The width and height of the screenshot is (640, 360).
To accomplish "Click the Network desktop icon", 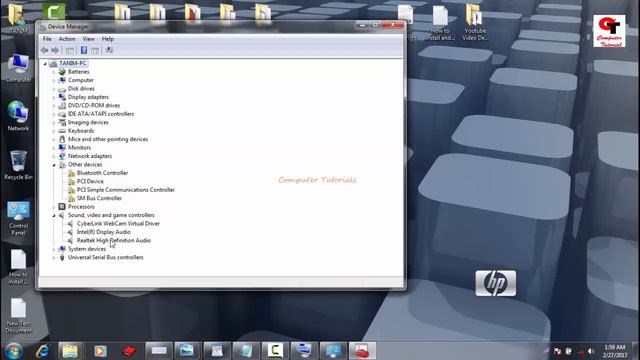I will [x=18, y=116].
